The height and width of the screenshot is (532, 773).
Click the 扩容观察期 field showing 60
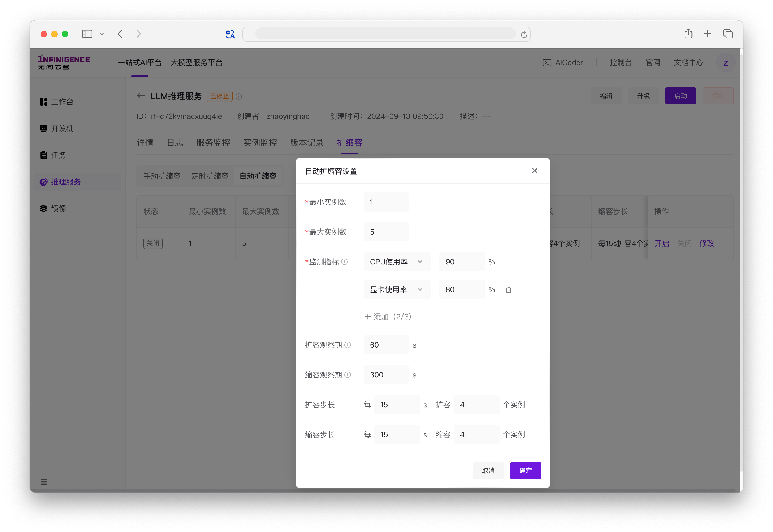386,345
